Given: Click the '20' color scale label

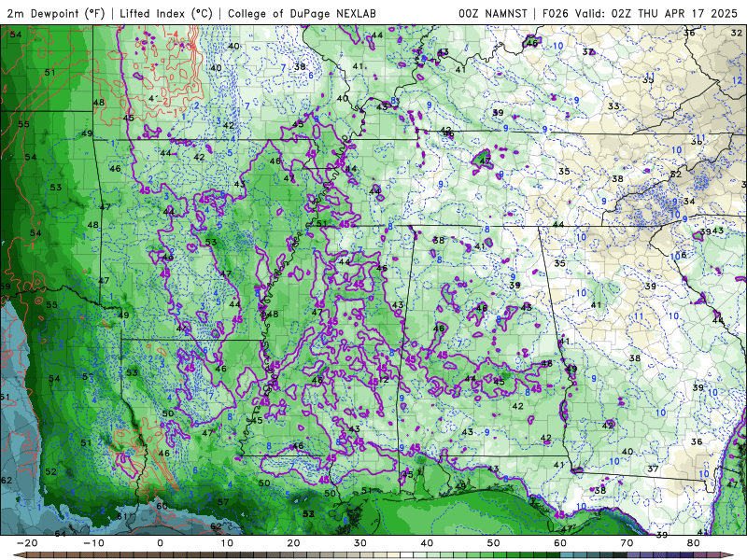Looking at the screenshot, I should [293, 543].
